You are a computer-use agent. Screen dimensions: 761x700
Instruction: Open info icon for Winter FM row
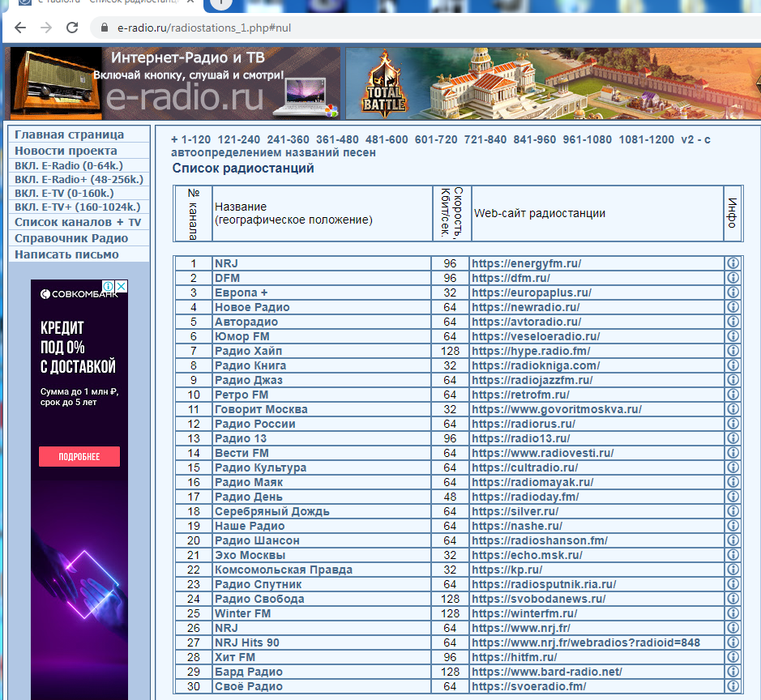pos(733,612)
